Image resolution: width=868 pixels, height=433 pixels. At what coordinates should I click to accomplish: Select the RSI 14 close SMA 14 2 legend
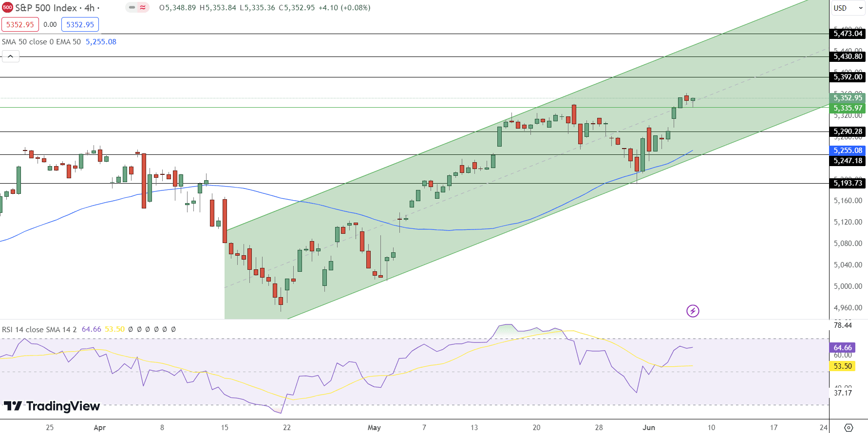[x=39, y=330]
